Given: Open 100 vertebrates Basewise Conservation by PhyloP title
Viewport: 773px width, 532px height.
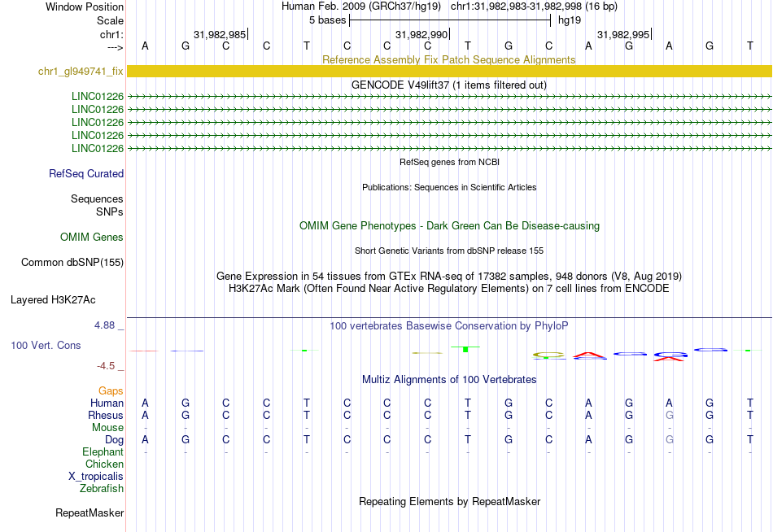Looking at the screenshot, I should [x=449, y=326].
